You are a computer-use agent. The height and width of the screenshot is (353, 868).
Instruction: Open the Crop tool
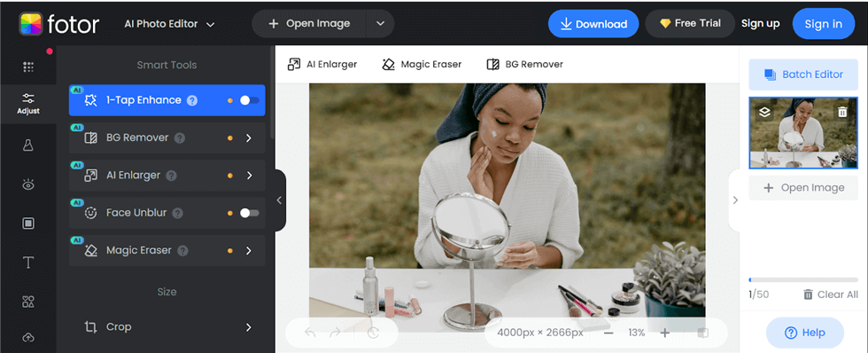(167, 327)
